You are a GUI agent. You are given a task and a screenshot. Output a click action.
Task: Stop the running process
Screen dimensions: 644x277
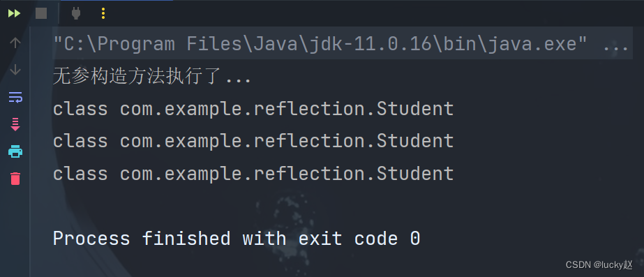(41, 13)
